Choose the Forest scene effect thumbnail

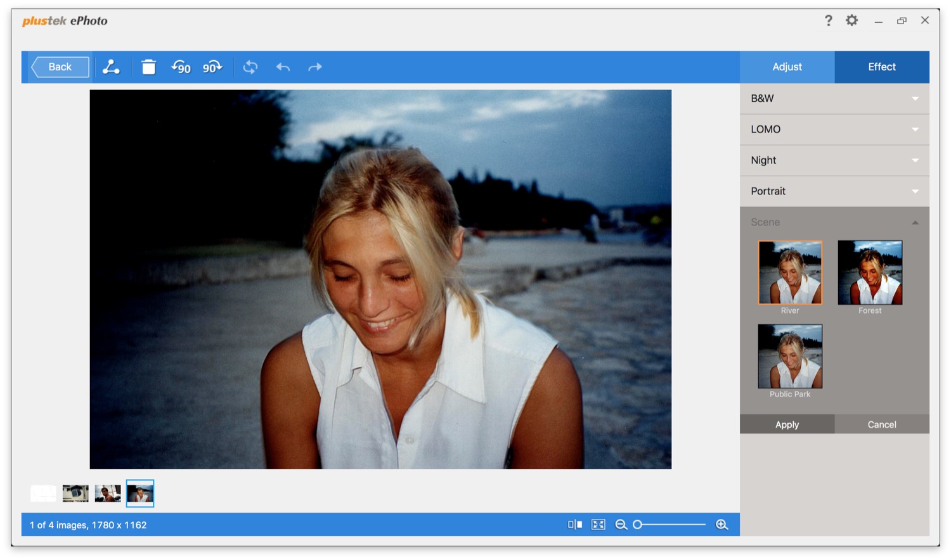tap(870, 273)
